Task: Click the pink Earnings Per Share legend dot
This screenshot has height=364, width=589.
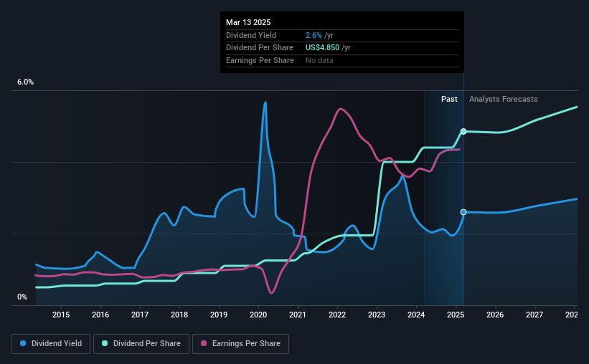Action: [x=204, y=343]
